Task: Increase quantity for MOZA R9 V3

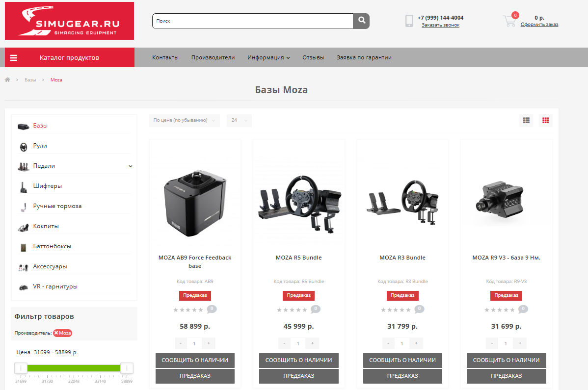Action: 520,343
